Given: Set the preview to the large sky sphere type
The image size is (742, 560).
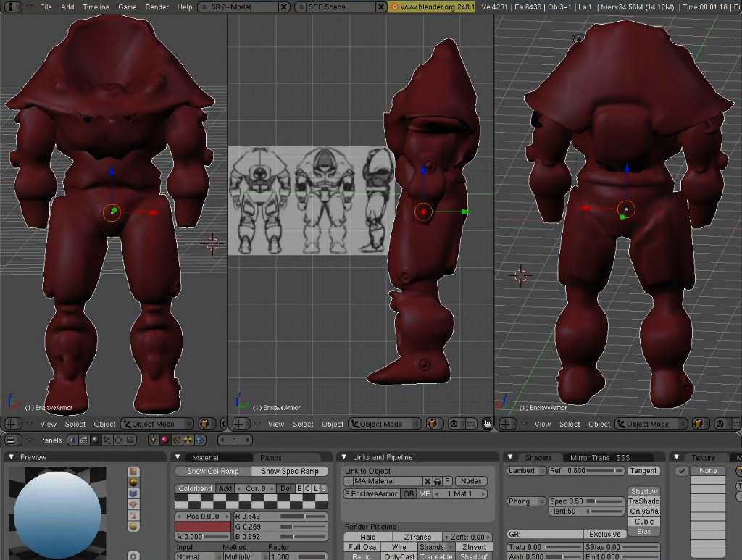Looking at the screenshot, I should coord(133,527).
